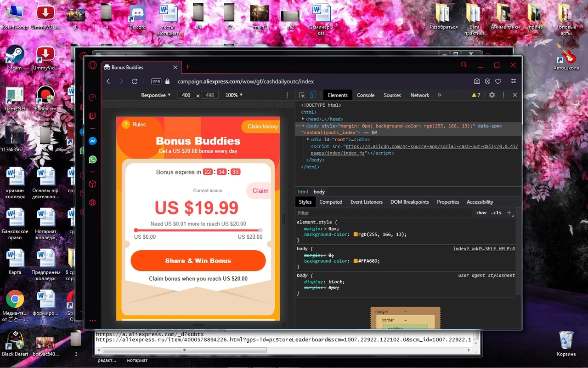Click the 7 warnings indicator

click(x=476, y=95)
